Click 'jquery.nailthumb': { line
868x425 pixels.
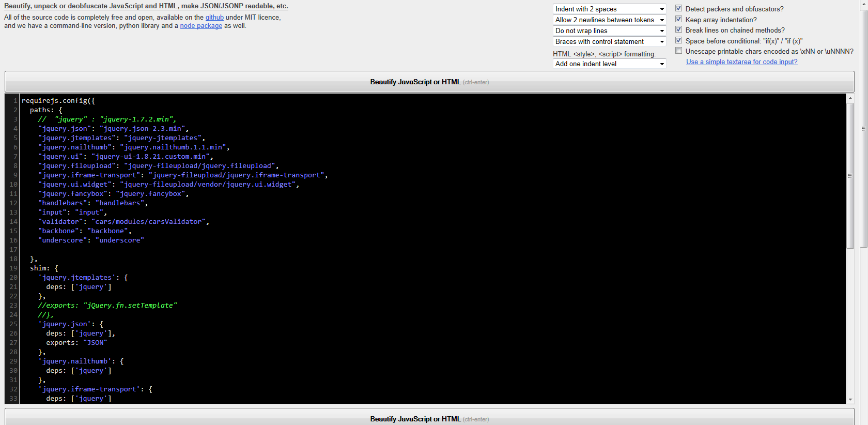click(x=81, y=361)
